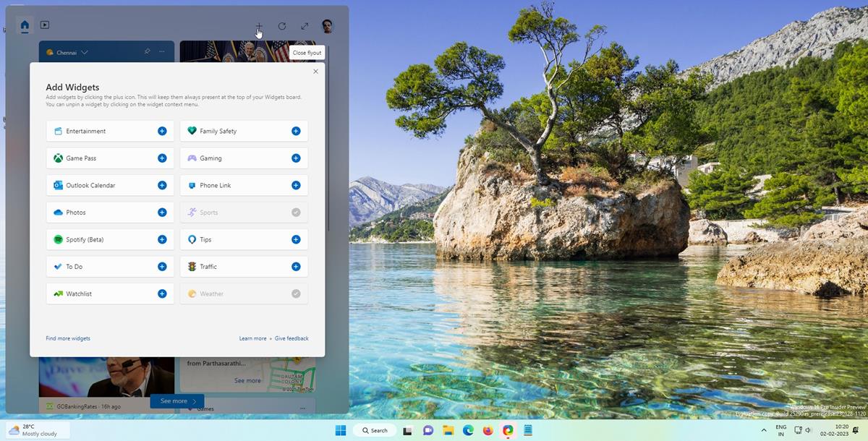Screen dimensions: 868x441
Task: Expand the Chennai location dropdown
Action: [85, 53]
